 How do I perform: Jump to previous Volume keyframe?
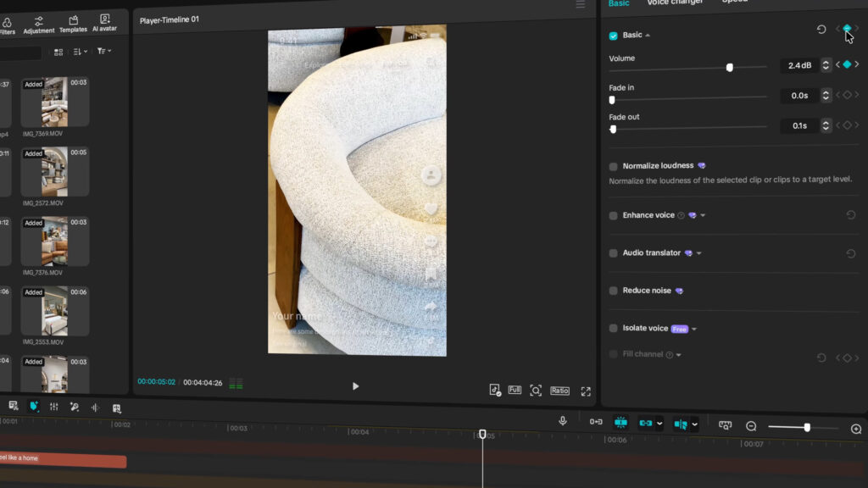(838, 64)
